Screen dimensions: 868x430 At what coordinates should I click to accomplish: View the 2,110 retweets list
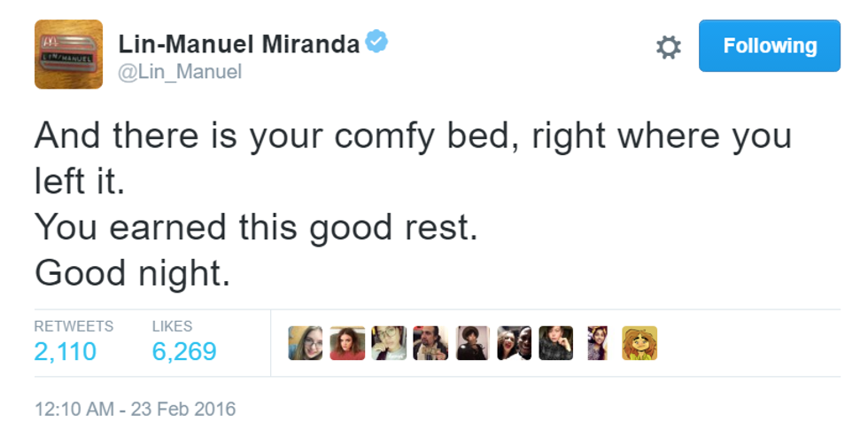65,352
